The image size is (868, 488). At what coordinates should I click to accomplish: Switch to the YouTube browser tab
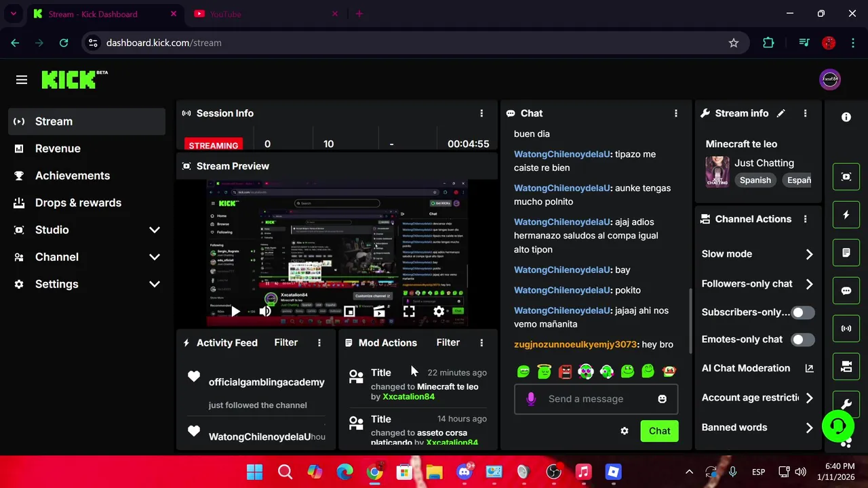265,14
